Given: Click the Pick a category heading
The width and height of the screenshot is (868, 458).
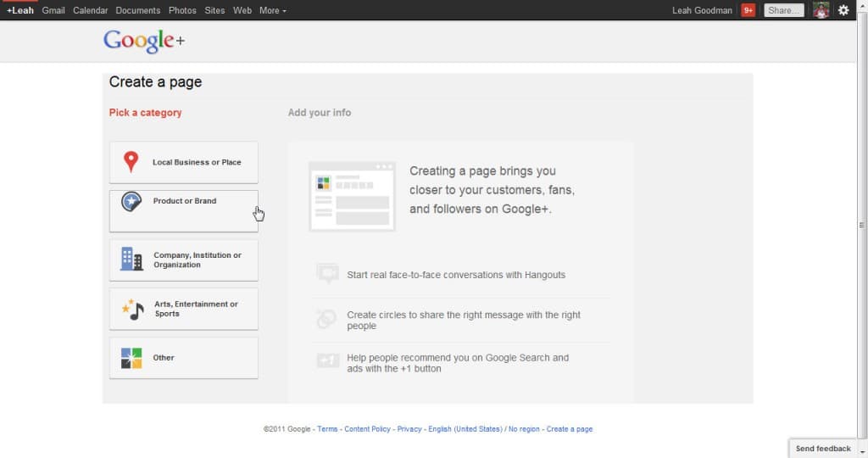Looking at the screenshot, I should pyautogui.click(x=145, y=113).
